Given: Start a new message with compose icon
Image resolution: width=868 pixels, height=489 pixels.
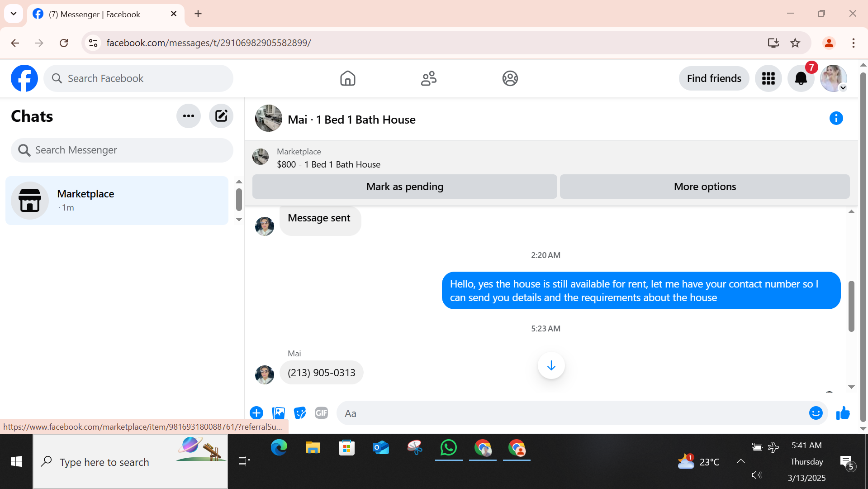Looking at the screenshot, I should [221, 116].
